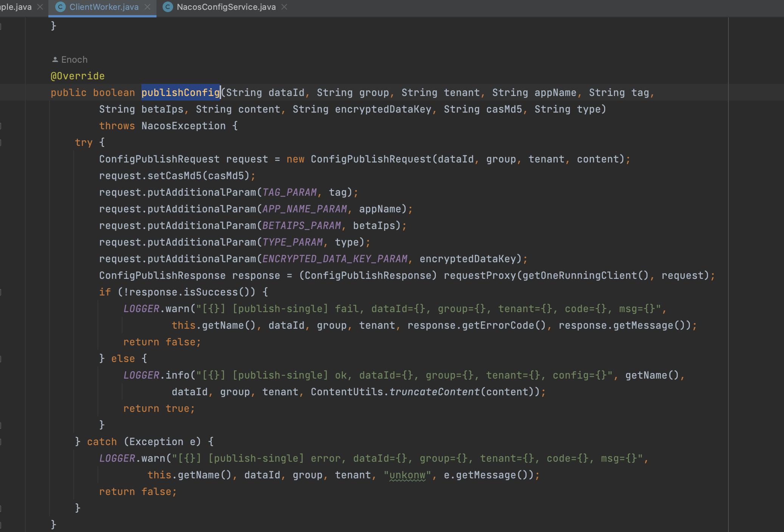
Task: Click the ContentUtils class reference
Action: click(x=347, y=392)
